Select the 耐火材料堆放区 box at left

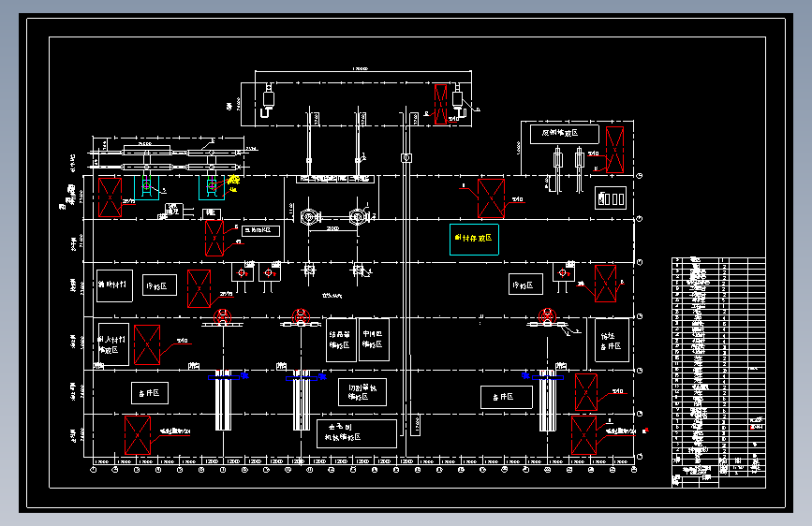click(113, 344)
